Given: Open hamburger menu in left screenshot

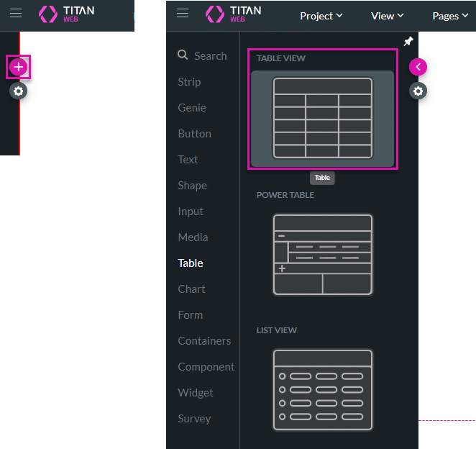Looking at the screenshot, I should pyautogui.click(x=16, y=14).
